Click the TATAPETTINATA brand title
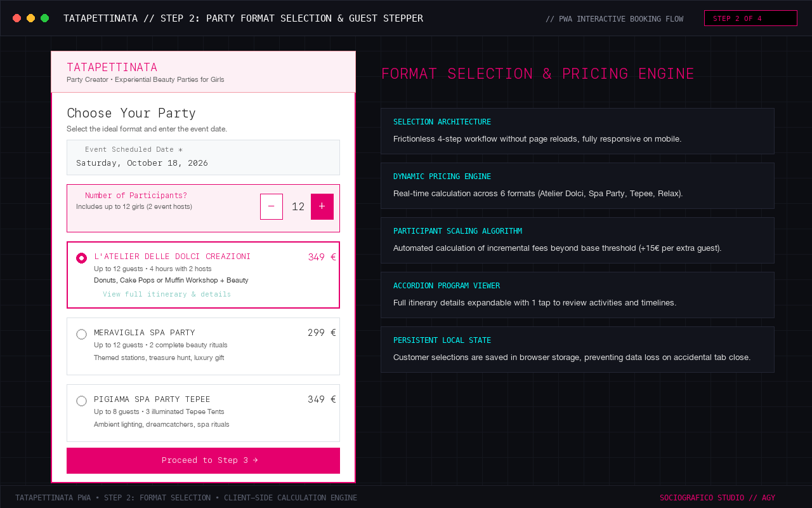Viewport: 812px width, 508px height. (x=112, y=67)
